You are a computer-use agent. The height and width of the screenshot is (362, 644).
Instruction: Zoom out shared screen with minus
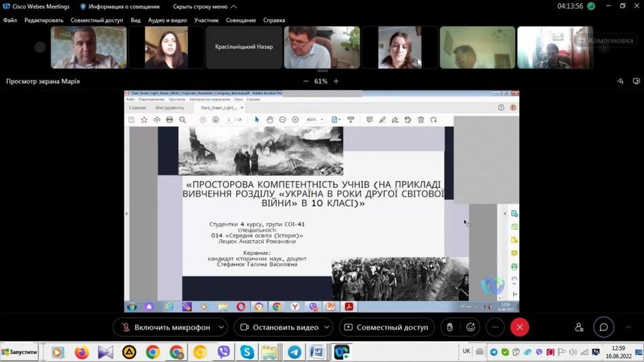click(306, 81)
